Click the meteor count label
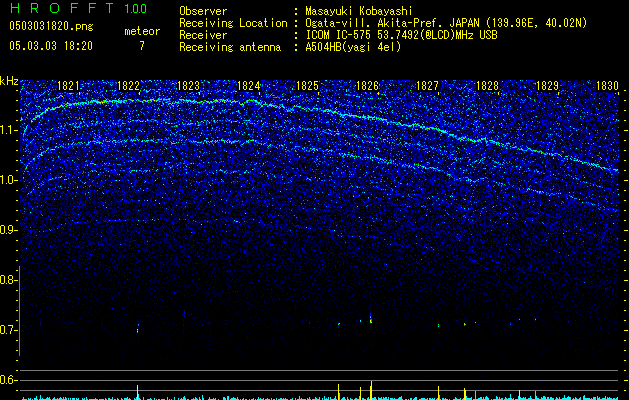Viewport: 629px width, 400px height. pyautogui.click(x=142, y=31)
